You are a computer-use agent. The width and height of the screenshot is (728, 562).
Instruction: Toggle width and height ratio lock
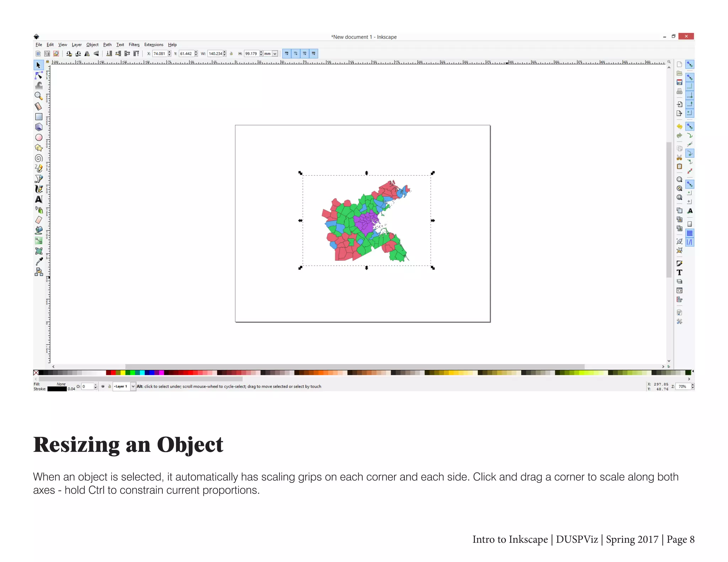coord(231,54)
